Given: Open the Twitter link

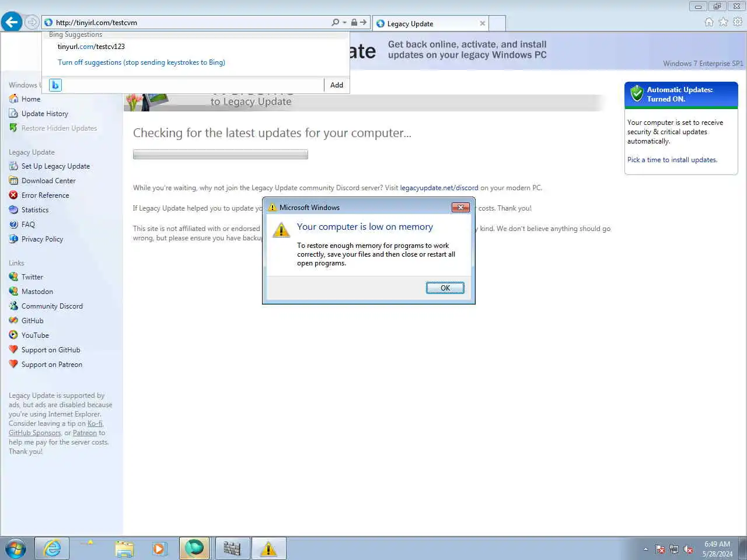Looking at the screenshot, I should click(32, 277).
